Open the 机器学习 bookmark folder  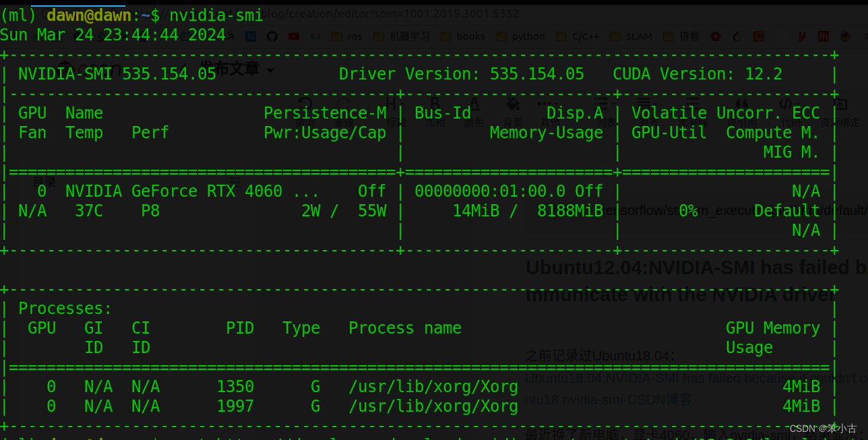(x=402, y=36)
